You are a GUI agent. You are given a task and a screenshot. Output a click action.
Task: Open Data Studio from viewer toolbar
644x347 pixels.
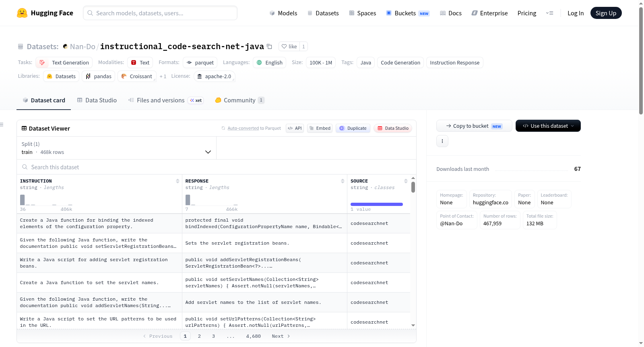click(393, 128)
